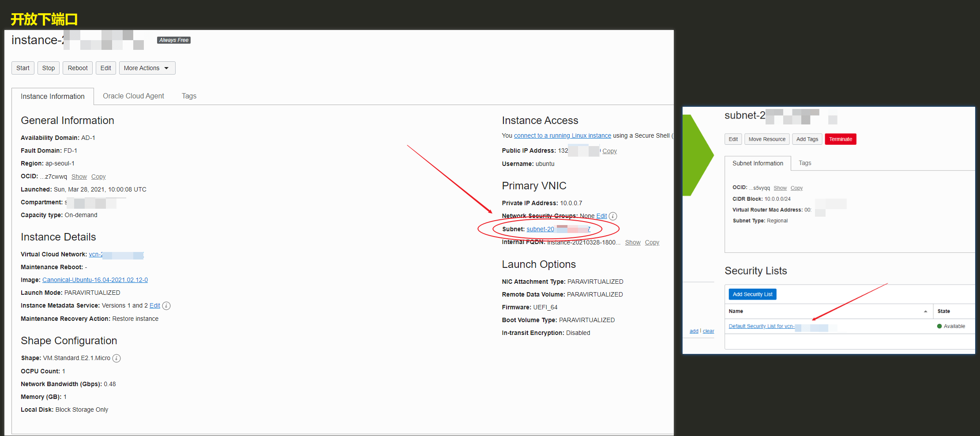Click info icon beside Instance Metadata Service Edit
980x436 pixels.
(166, 306)
